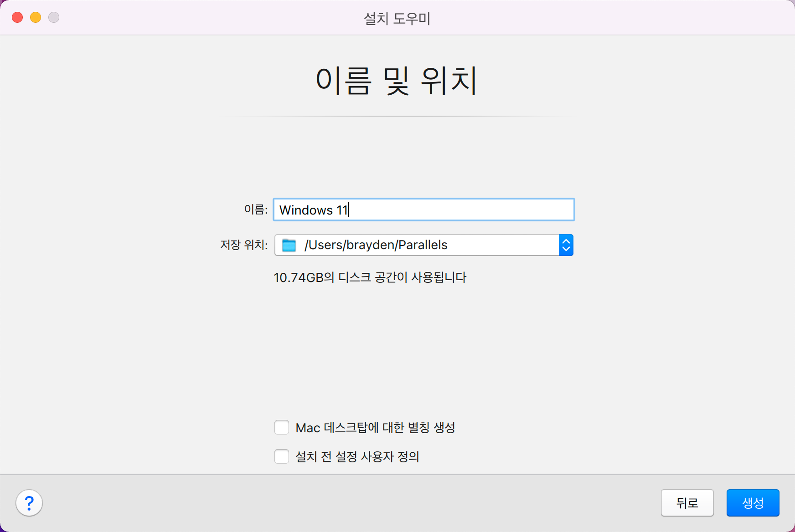Click the 이름: label

click(256, 210)
